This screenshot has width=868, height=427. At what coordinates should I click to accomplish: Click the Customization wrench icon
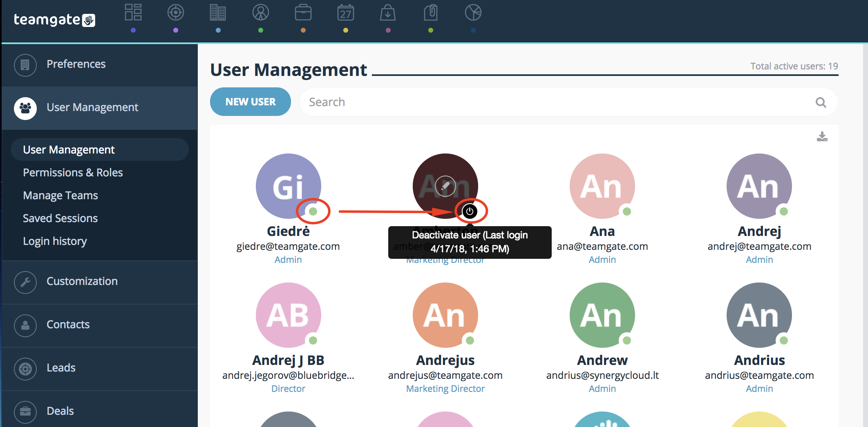click(25, 282)
